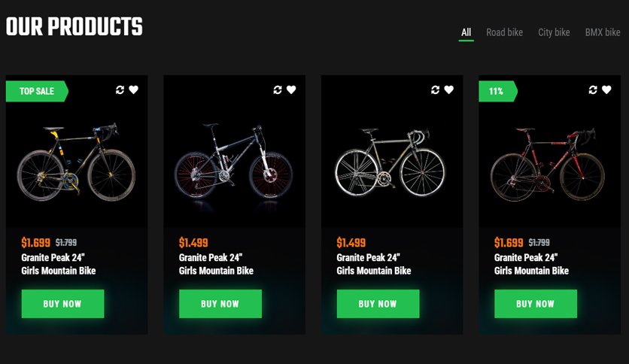The image size is (629, 364).
Task: Click compare icon on first bike card
Action: click(x=120, y=89)
